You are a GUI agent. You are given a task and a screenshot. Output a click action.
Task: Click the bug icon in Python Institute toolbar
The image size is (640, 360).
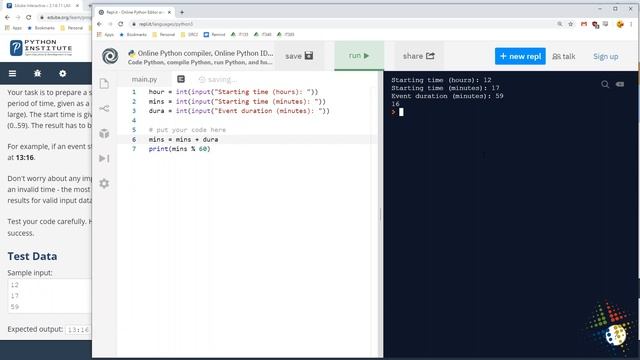(x=38, y=73)
